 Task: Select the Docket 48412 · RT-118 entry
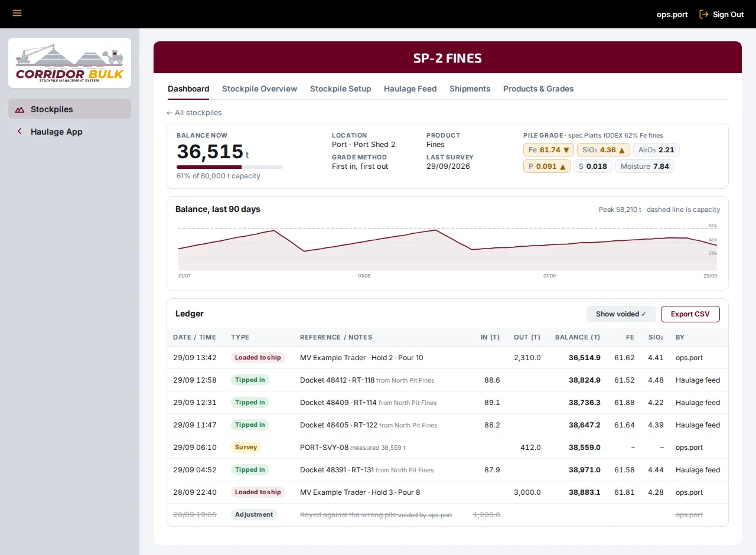pos(338,380)
